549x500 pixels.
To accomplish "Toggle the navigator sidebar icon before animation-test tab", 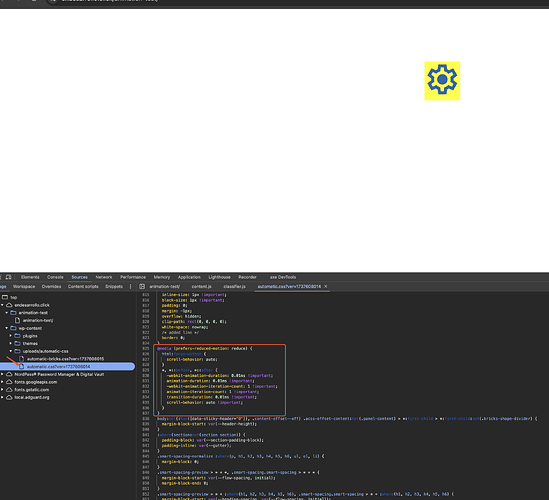I will click(142, 286).
